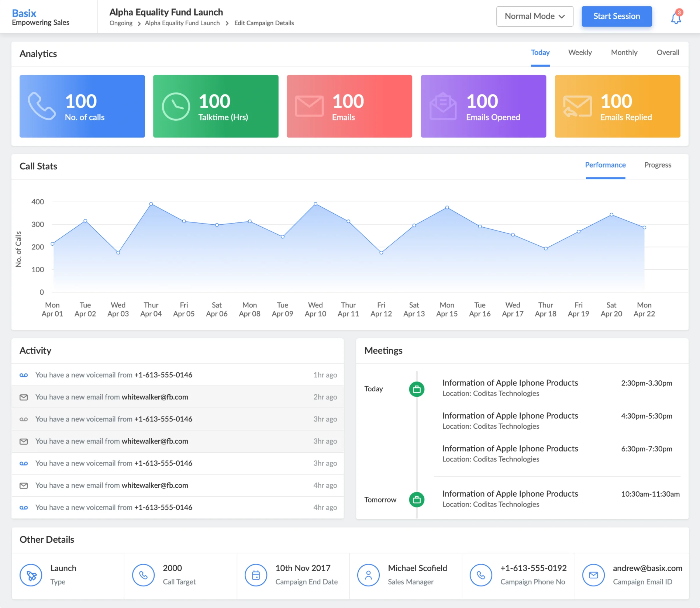Image resolution: width=700 pixels, height=608 pixels.
Task: Switch Analytics to Weekly tab
Action: pyautogui.click(x=580, y=52)
